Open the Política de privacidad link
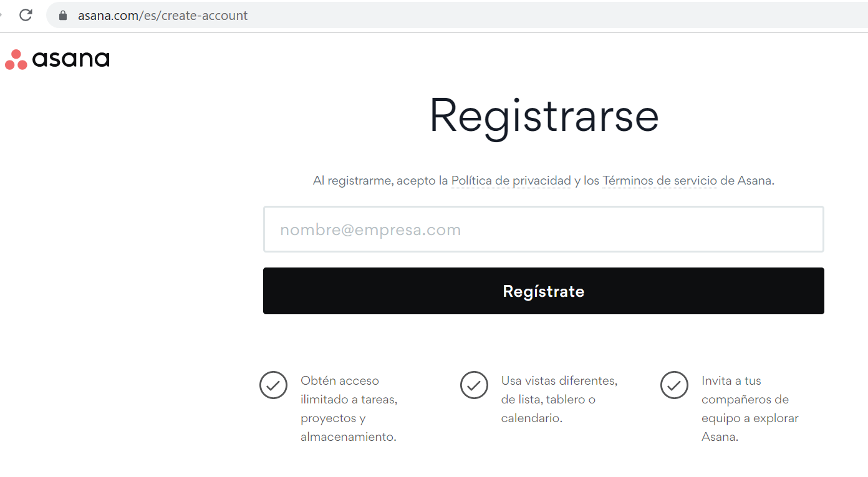This screenshot has height=477, width=868. 511,181
